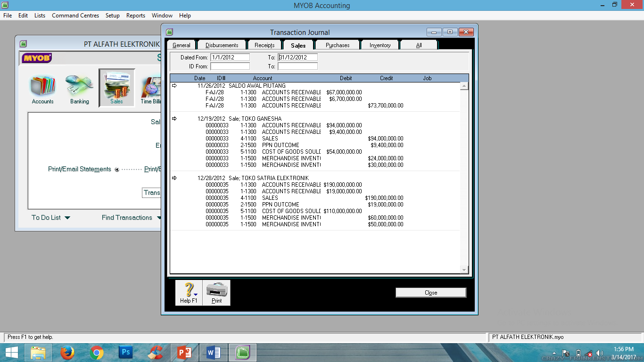
Task: Click the Help F1 question mark icon
Action: [189, 293]
